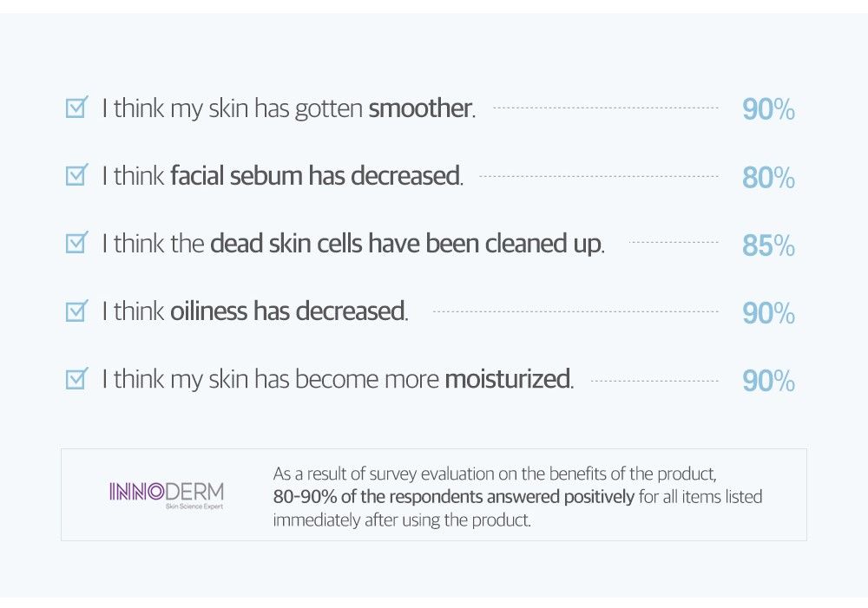Click the 90% beside oiliness decreased

pyautogui.click(x=768, y=313)
